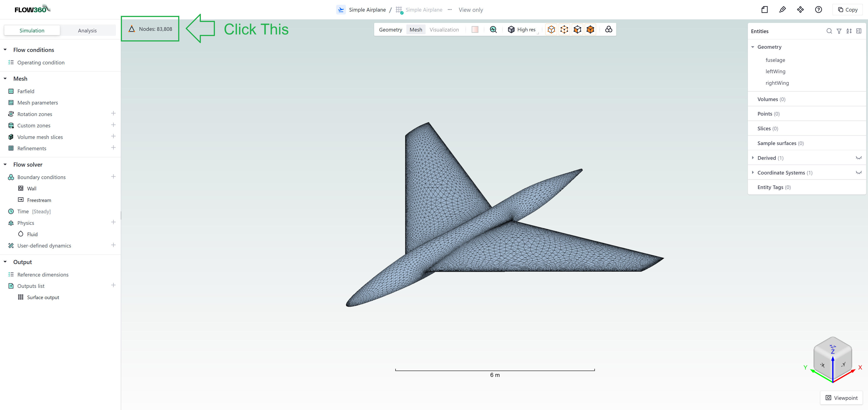Switch to the Geometry view tab

(x=391, y=30)
